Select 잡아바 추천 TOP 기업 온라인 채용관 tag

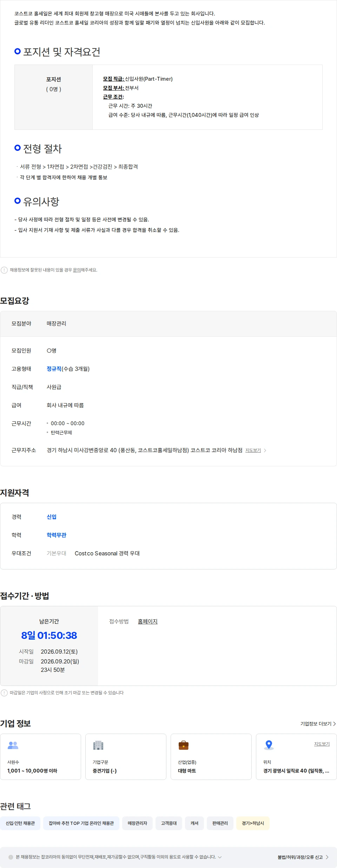81,823
